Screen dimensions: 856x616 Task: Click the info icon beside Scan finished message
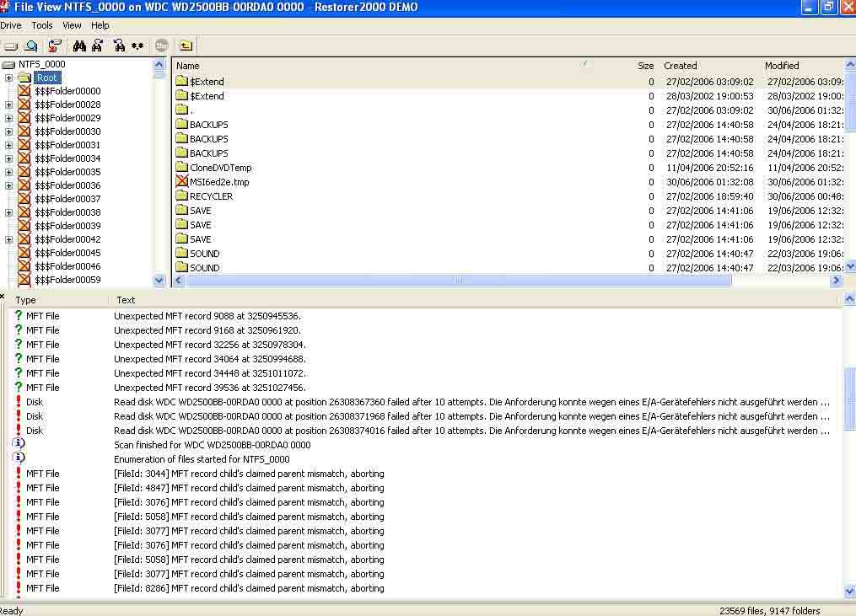(19, 443)
